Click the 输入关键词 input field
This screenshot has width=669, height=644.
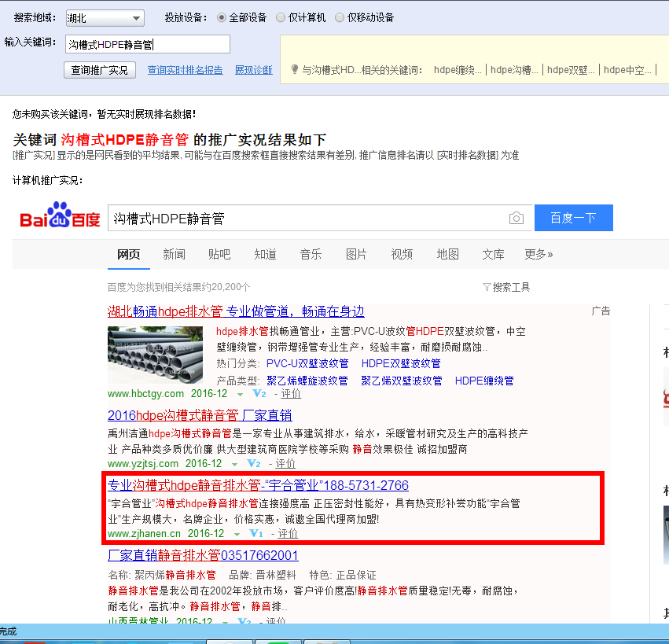(x=148, y=44)
